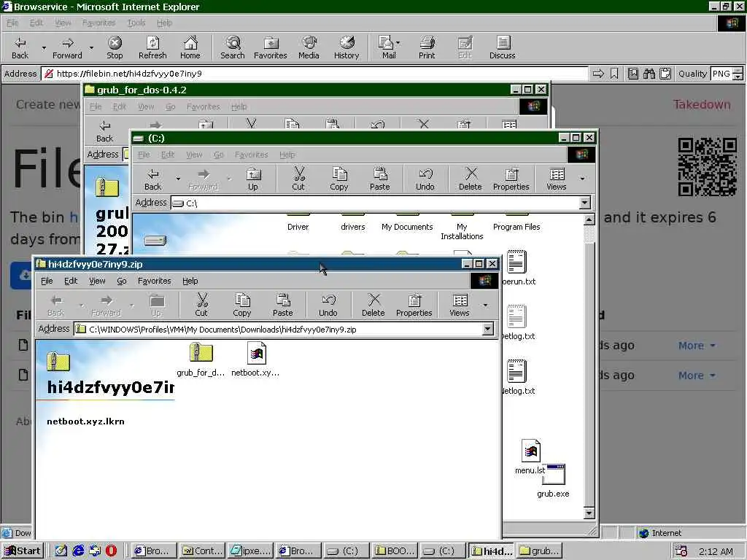Open the Edit menu of the hi4dzfvyy0e7iny9.zip window
Viewport: 747px width, 560px height.
coord(71,281)
